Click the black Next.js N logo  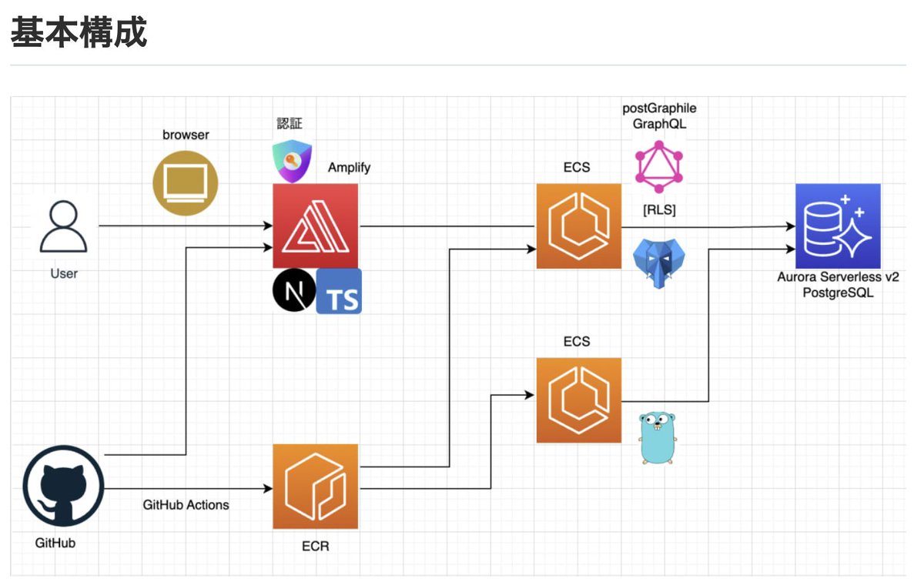click(x=294, y=291)
